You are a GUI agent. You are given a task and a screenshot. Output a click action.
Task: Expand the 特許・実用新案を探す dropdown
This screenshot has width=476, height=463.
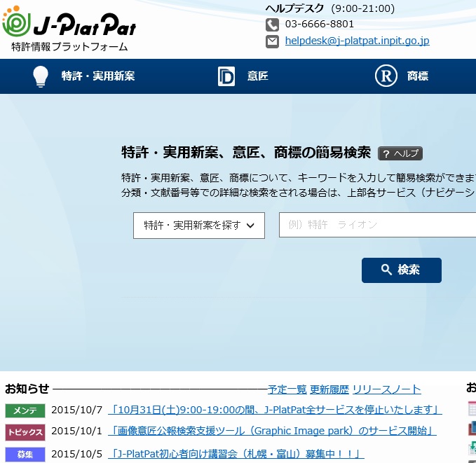199,226
